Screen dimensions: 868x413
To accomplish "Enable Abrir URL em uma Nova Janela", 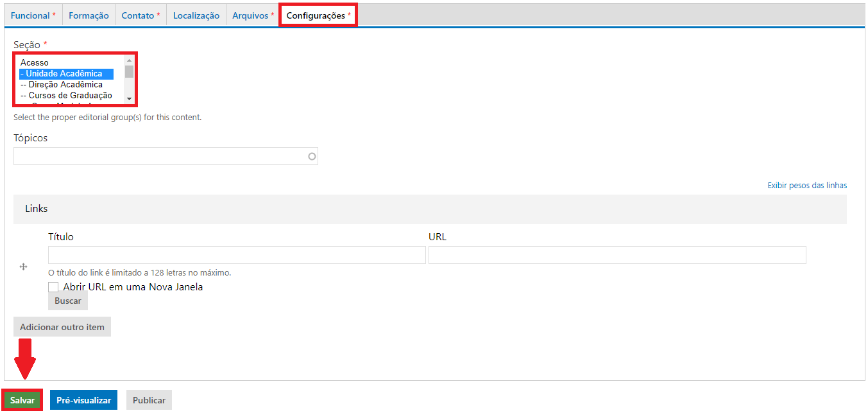I will [x=53, y=287].
